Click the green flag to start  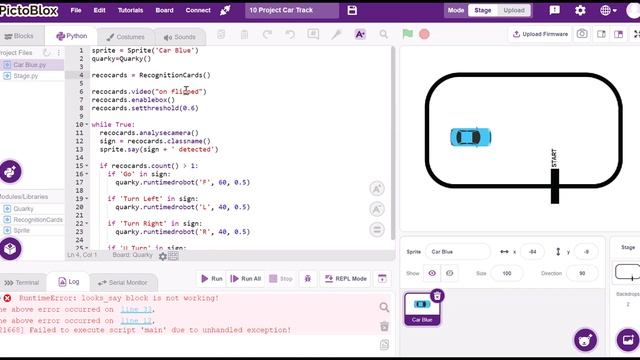tap(407, 34)
